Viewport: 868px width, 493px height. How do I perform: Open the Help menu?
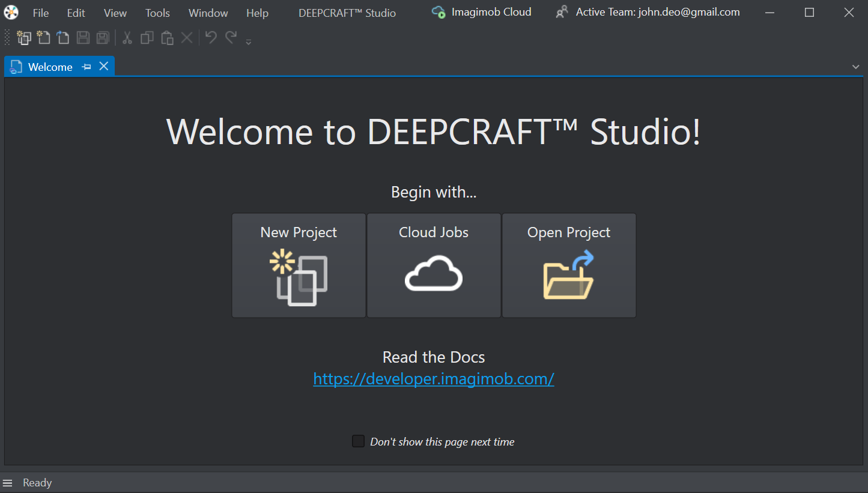(x=258, y=13)
